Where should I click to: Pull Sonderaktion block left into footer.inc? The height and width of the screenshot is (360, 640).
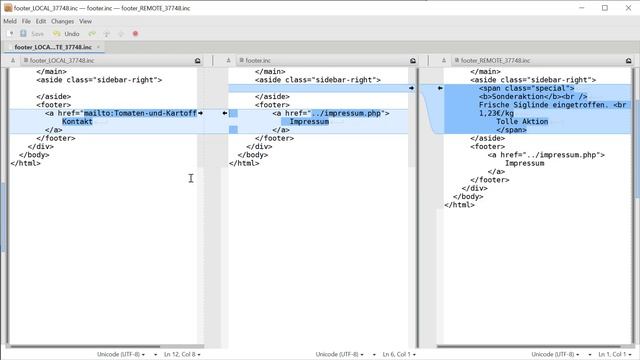coord(440,88)
